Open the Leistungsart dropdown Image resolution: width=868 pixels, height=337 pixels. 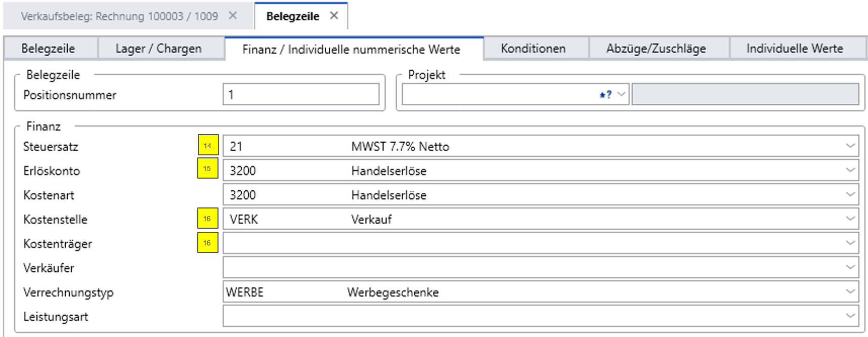850,316
